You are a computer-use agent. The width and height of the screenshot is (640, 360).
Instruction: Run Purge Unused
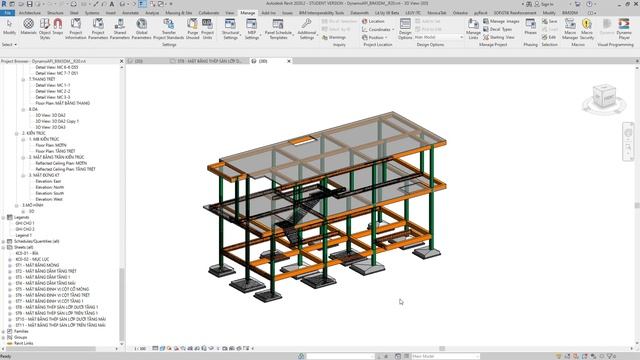click(x=192, y=29)
